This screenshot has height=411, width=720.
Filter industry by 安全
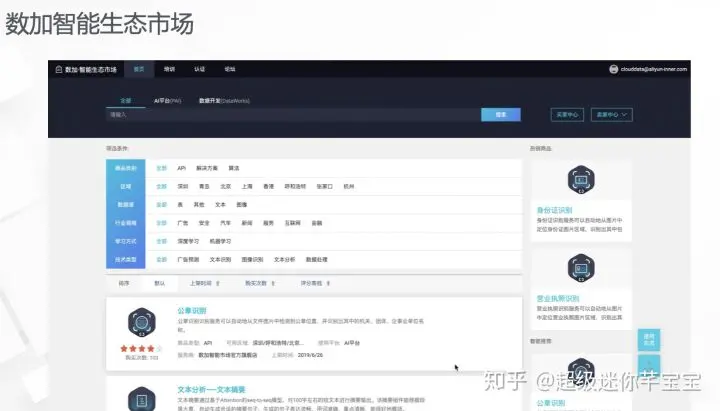pyautogui.click(x=204, y=223)
